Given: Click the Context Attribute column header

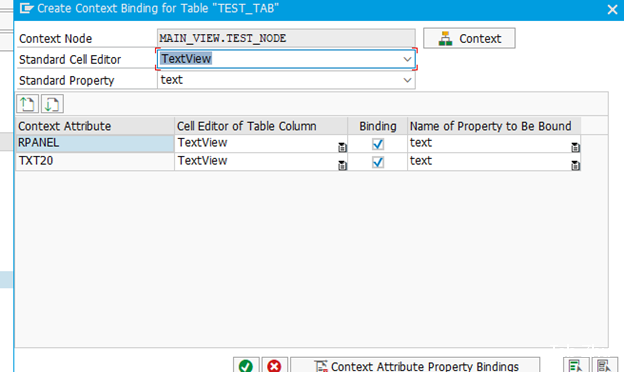Looking at the screenshot, I should click(x=95, y=126).
